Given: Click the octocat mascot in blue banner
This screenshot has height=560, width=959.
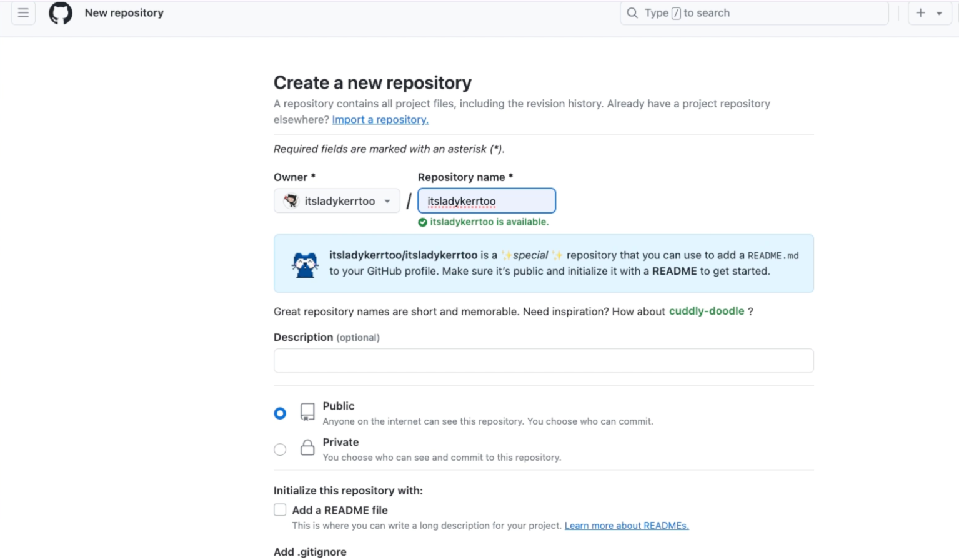Looking at the screenshot, I should [304, 263].
